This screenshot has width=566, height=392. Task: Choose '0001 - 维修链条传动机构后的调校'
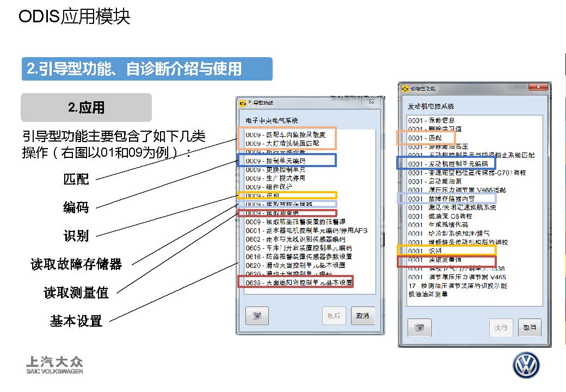[x=458, y=242]
